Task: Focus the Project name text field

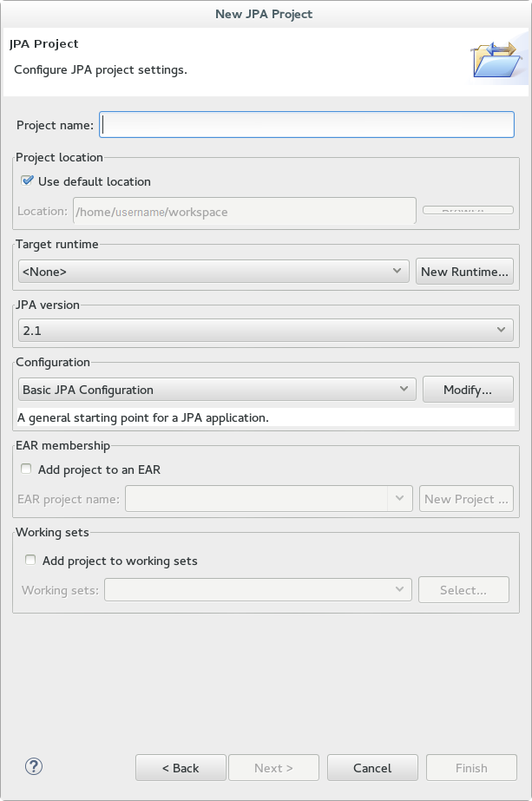Action: point(307,125)
